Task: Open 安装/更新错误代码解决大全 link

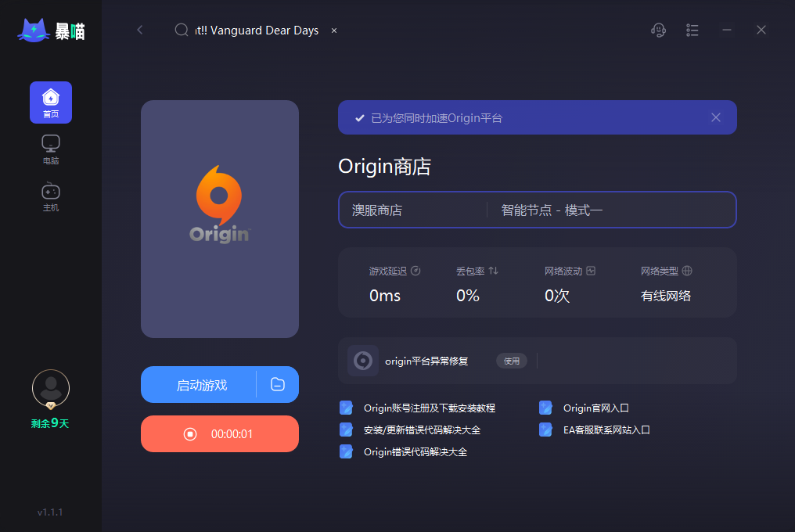Action: [x=422, y=430]
